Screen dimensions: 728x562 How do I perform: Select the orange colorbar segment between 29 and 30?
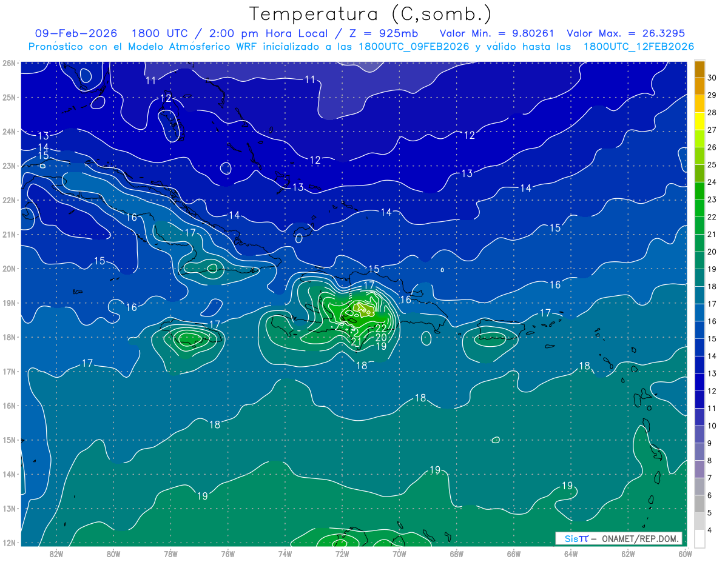point(699,87)
